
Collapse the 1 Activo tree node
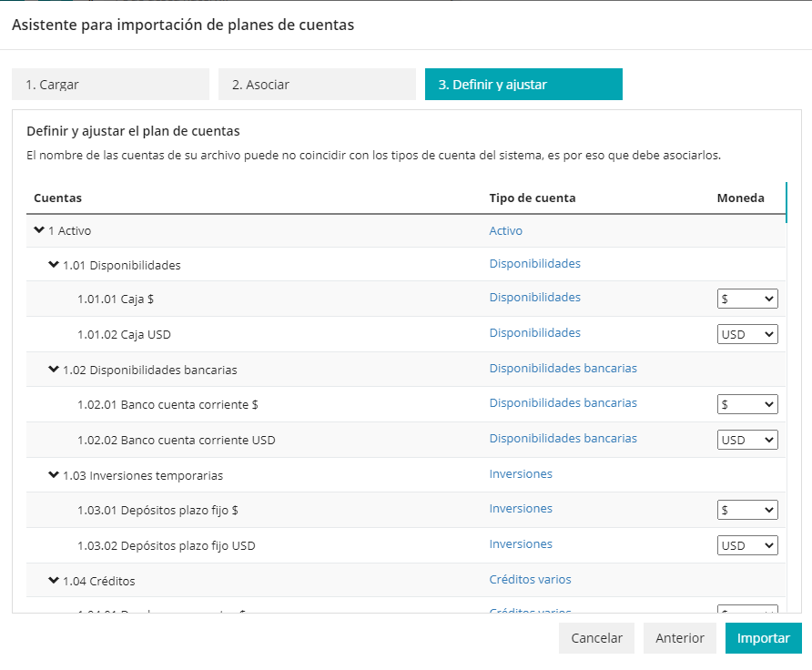point(39,230)
